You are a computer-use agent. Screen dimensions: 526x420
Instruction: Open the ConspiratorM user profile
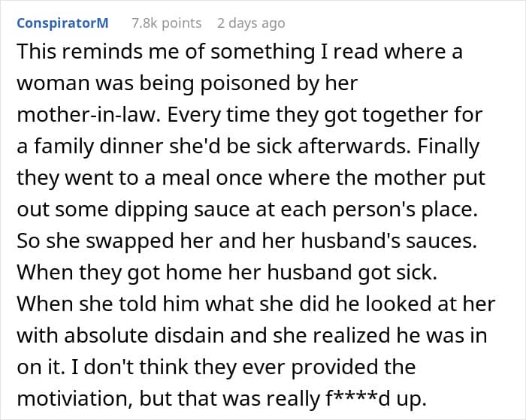coord(62,23)
